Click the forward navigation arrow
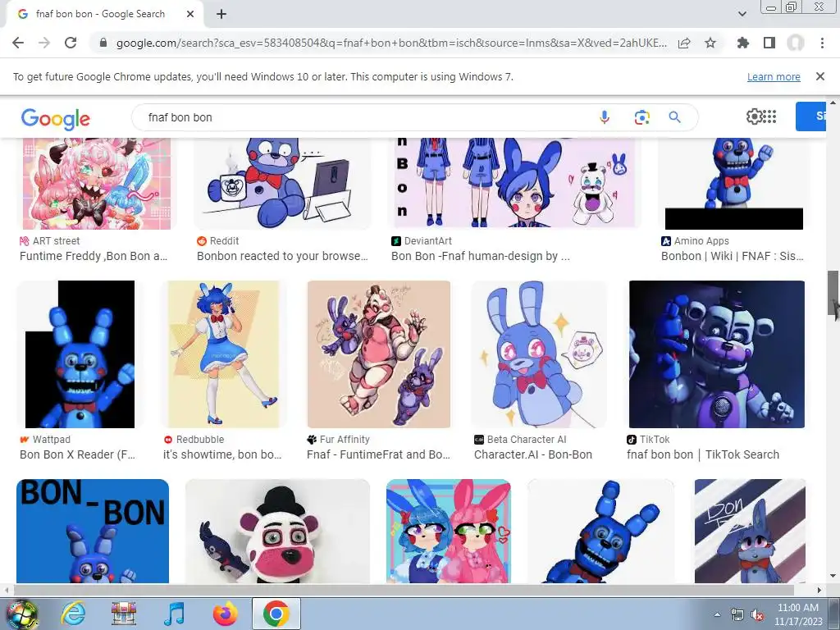Screen dimensions: 840x630 [44, 43]
